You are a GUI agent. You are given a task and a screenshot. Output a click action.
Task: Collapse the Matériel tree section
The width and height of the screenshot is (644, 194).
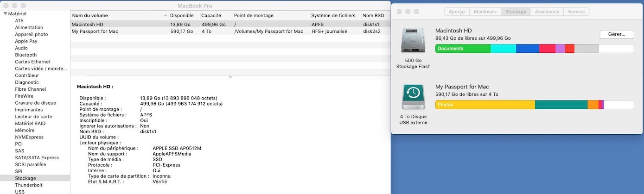pos(5,14)
